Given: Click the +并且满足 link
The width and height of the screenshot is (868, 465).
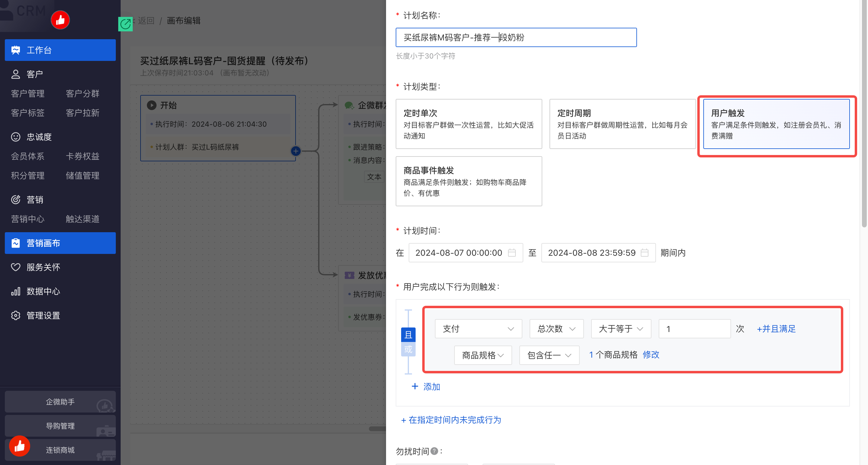Looking at the screenshot, I should tap(776, 329).
